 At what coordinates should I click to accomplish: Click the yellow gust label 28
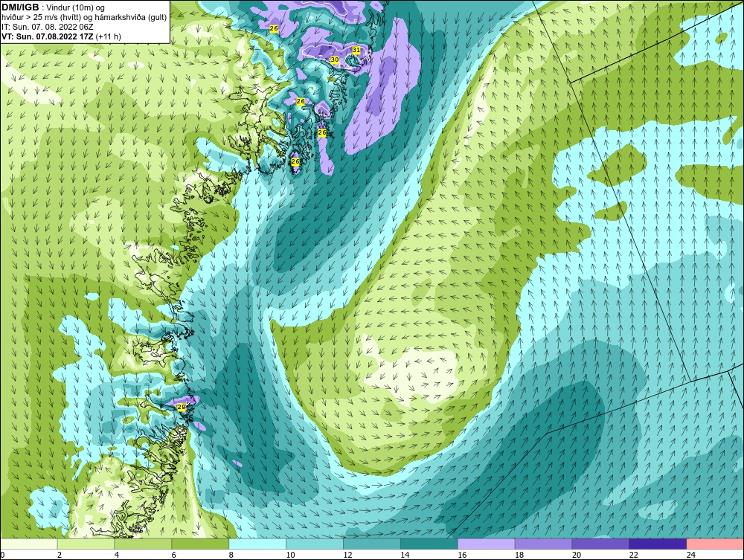tap(181, 407)
